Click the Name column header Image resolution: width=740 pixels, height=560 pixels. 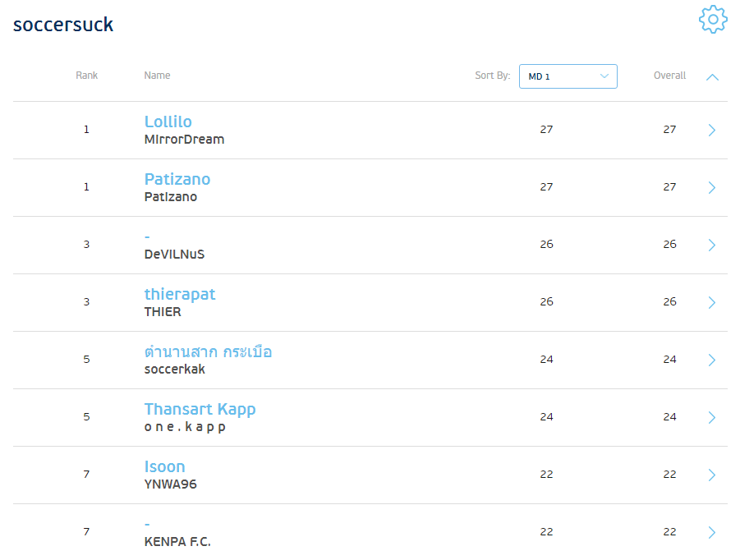tap(157, 76)
